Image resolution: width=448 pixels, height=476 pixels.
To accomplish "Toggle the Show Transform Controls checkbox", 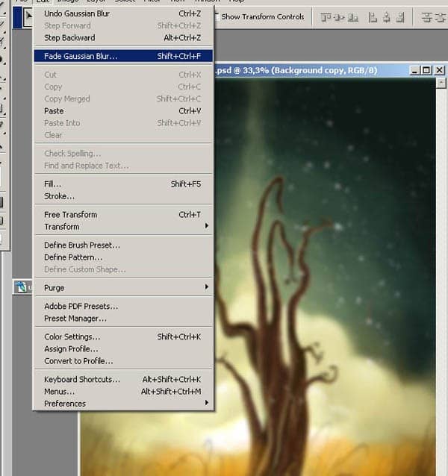I will tap(217, 16).
